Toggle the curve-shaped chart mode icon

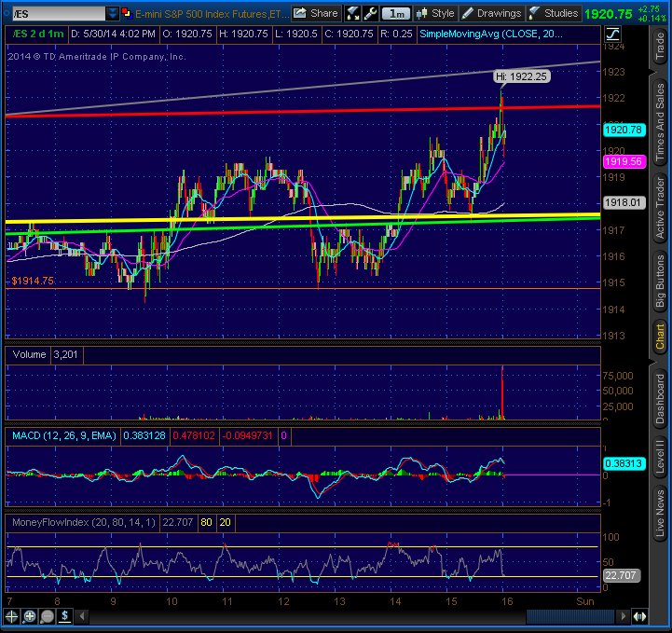tap(612, 34)
